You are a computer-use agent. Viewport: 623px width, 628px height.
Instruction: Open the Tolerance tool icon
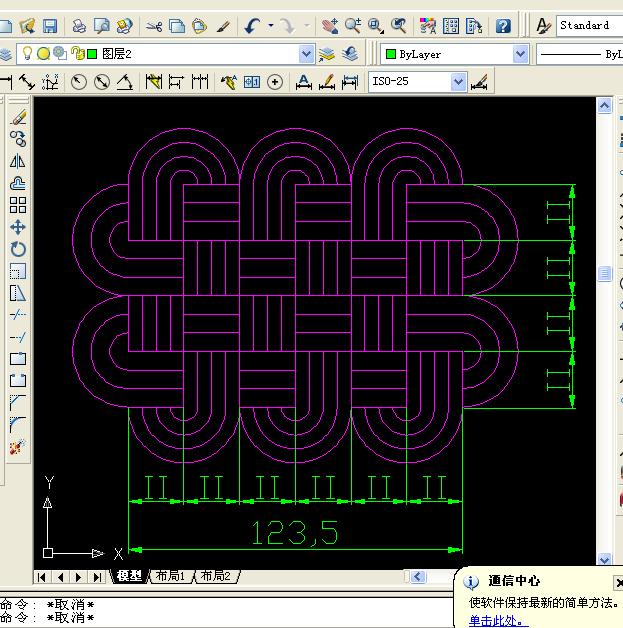click(x=252, y=82)
